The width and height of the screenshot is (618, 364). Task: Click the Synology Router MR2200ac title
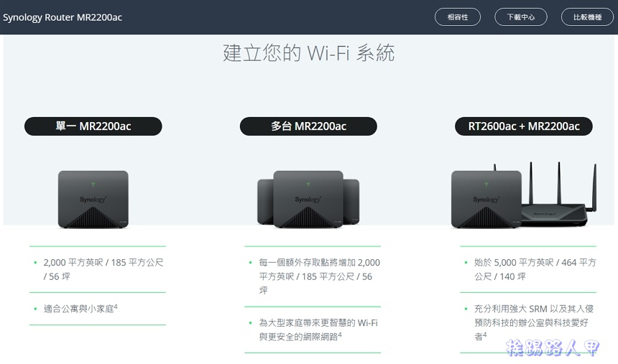point(63,17)
